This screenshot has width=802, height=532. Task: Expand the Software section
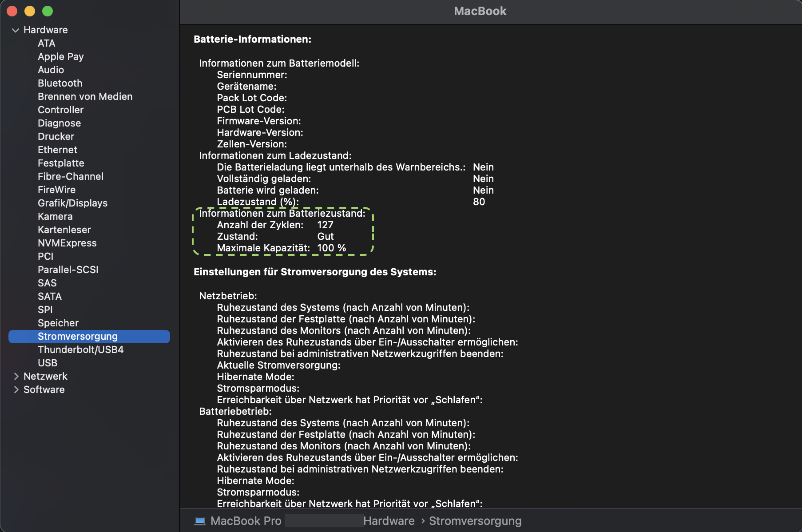pos(16,390)
